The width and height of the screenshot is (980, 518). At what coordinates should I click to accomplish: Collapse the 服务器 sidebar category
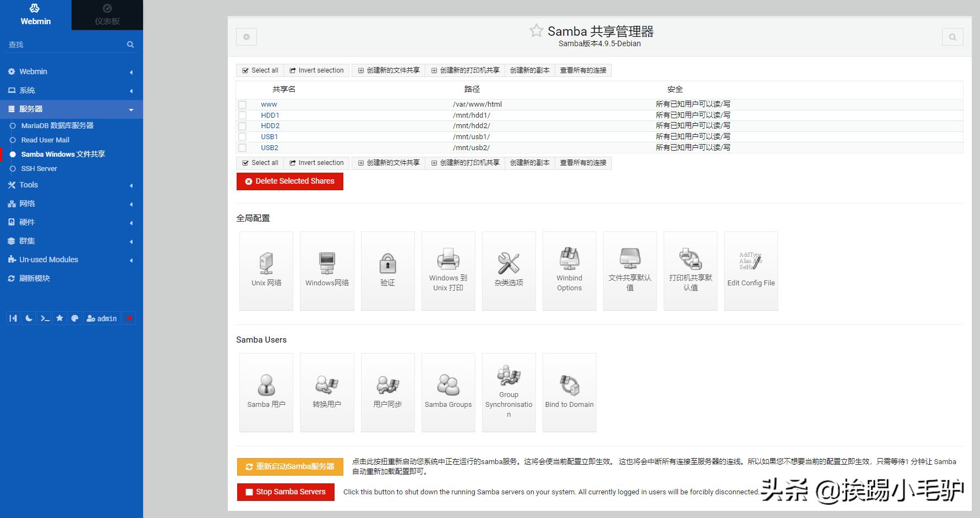pyautogui.click(x=72, y=109)
